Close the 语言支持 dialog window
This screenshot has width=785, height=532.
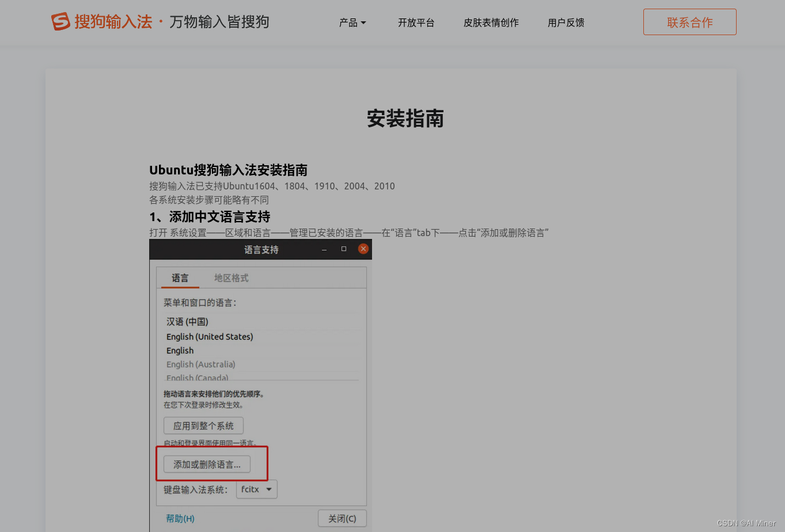[x=363, y=249]
